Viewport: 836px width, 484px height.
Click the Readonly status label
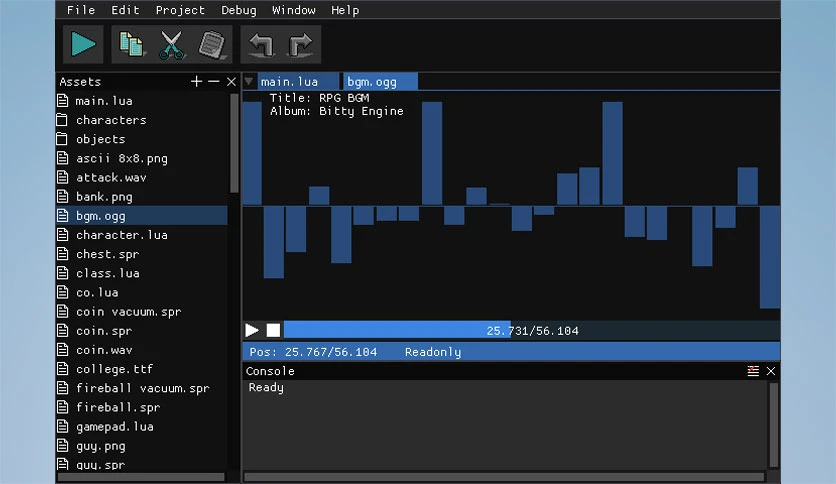click(x=433, y=352)
